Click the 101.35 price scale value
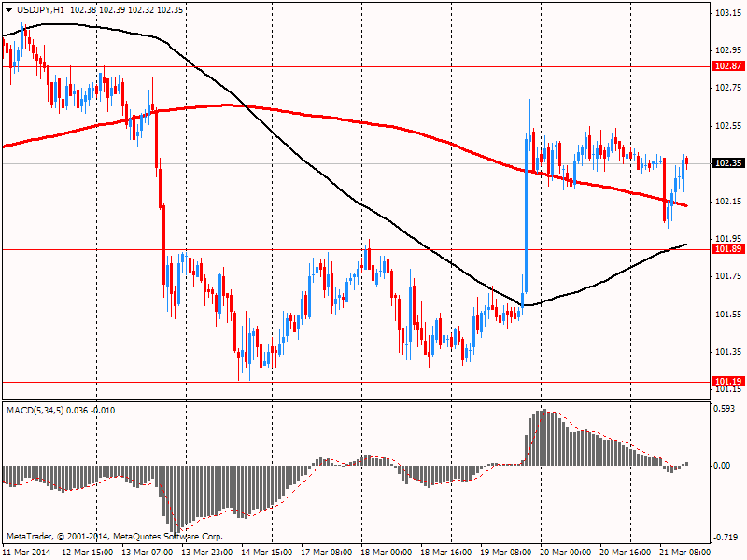The height and width of the screenshot is (560, 747). 728,352
